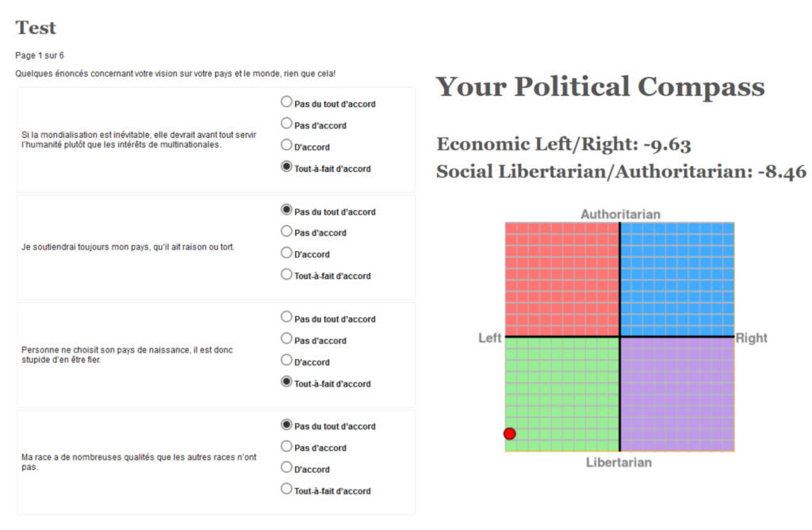The height and width of the screenshot is (530, 812).
Task: Click the red dot on the political compass
Action: coord(510,433)
